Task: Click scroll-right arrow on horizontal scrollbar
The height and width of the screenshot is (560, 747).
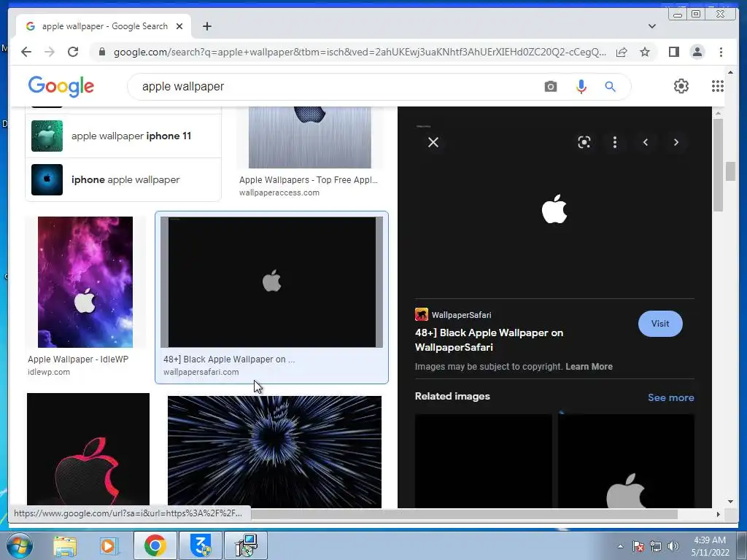Action: pyautogui.click(x=718, y=514)
